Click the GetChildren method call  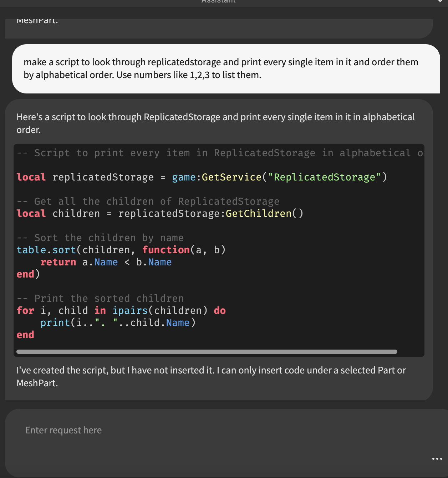(258, 214)
